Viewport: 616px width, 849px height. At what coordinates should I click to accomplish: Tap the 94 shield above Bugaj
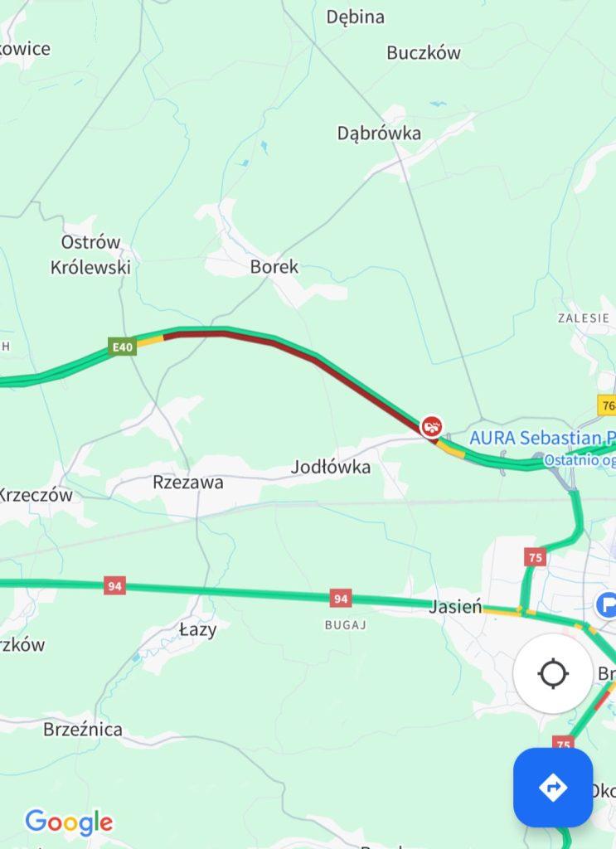pyautogui.click(x=341, y=599)
